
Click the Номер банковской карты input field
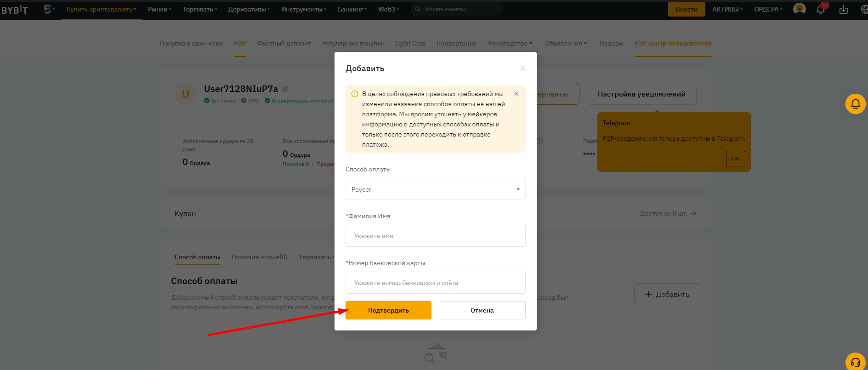point(436,283)
